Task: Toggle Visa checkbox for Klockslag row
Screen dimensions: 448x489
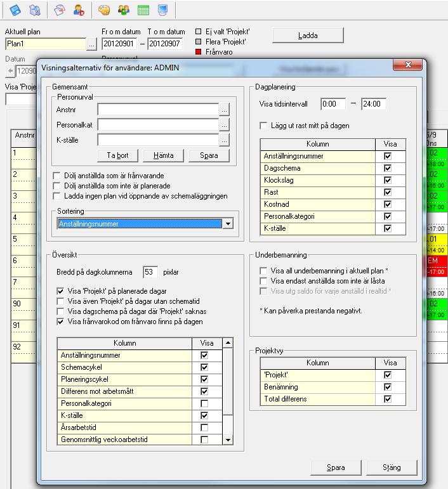Action: point(388,180)
